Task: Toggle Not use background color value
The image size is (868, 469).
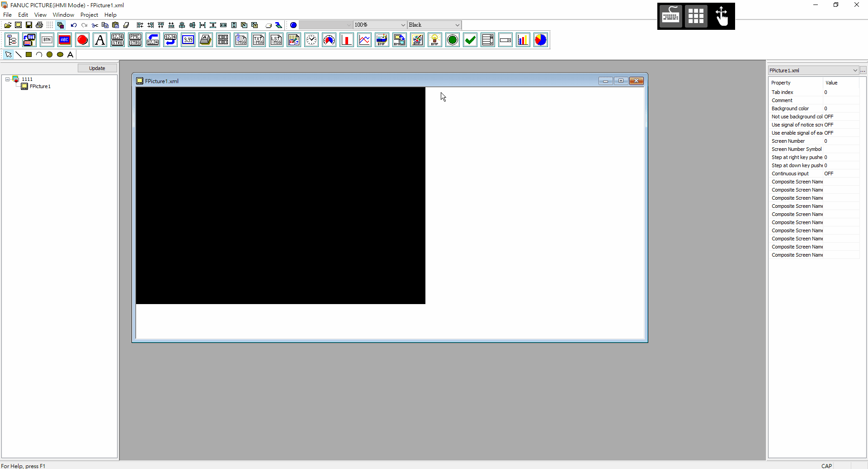Action: 829,117
